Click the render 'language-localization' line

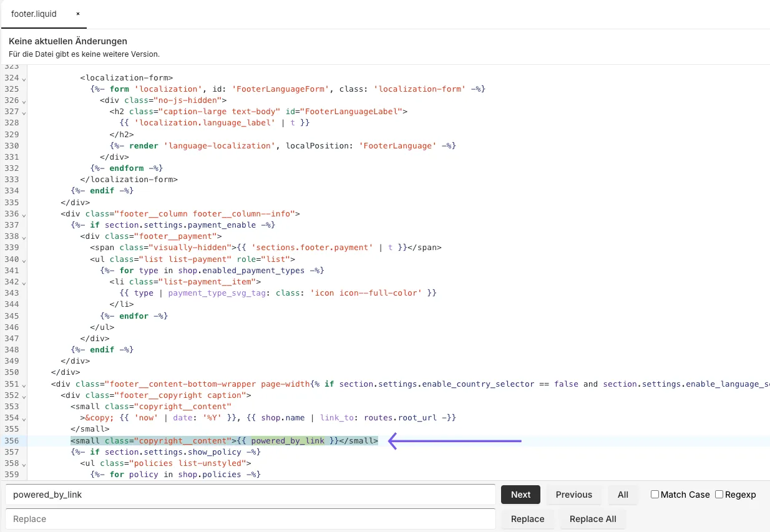283,145
